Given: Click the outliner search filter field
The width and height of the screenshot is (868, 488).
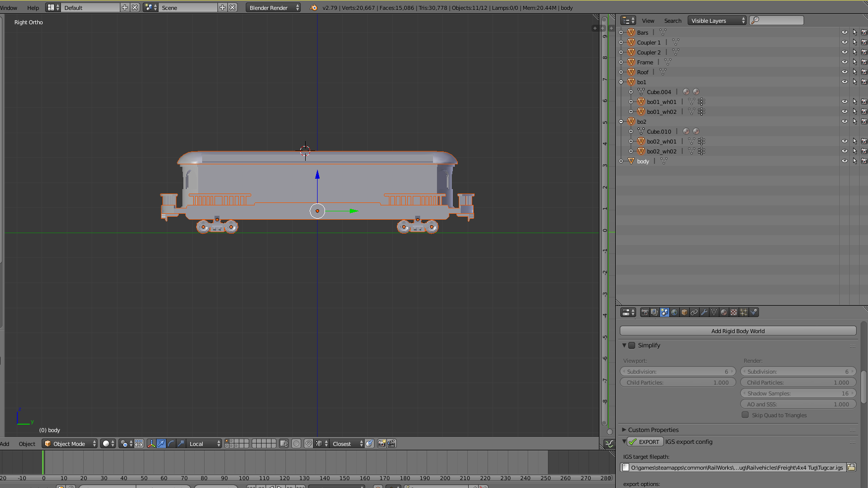Looking at the screenshot, I should pyautogui.click(x=776, y=20).
